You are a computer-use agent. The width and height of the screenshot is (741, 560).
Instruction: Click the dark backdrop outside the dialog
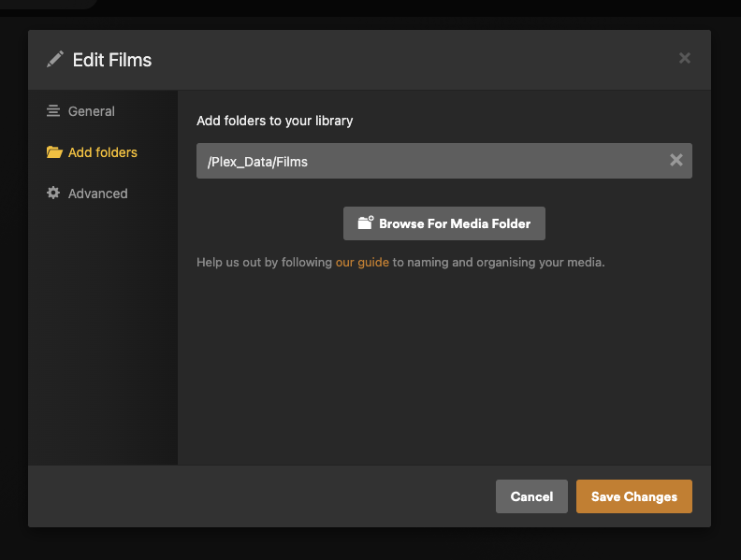coord(374,544)
